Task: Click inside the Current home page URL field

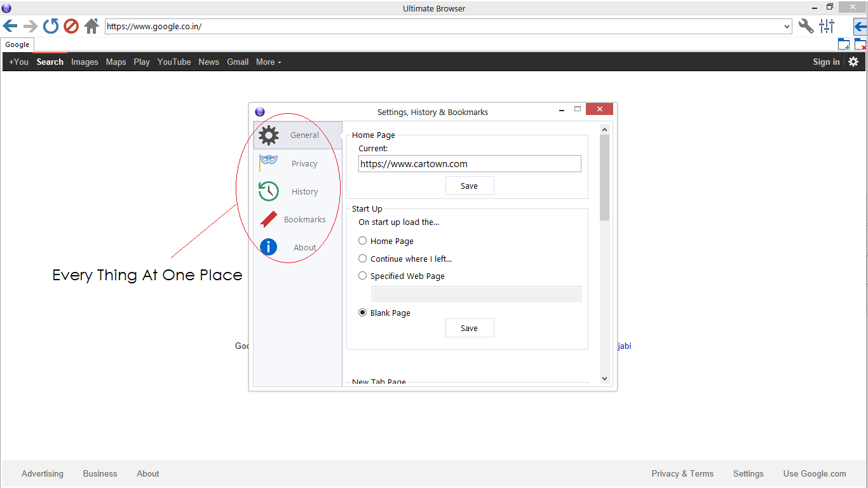Action: [470, 163]
